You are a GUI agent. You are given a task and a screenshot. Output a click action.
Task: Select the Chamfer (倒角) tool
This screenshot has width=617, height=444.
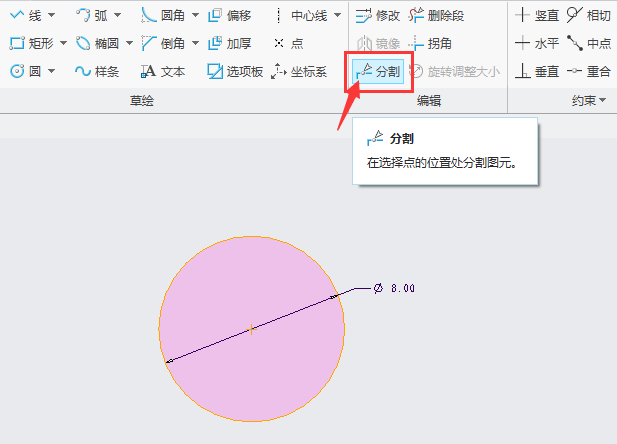click(163, 43)
